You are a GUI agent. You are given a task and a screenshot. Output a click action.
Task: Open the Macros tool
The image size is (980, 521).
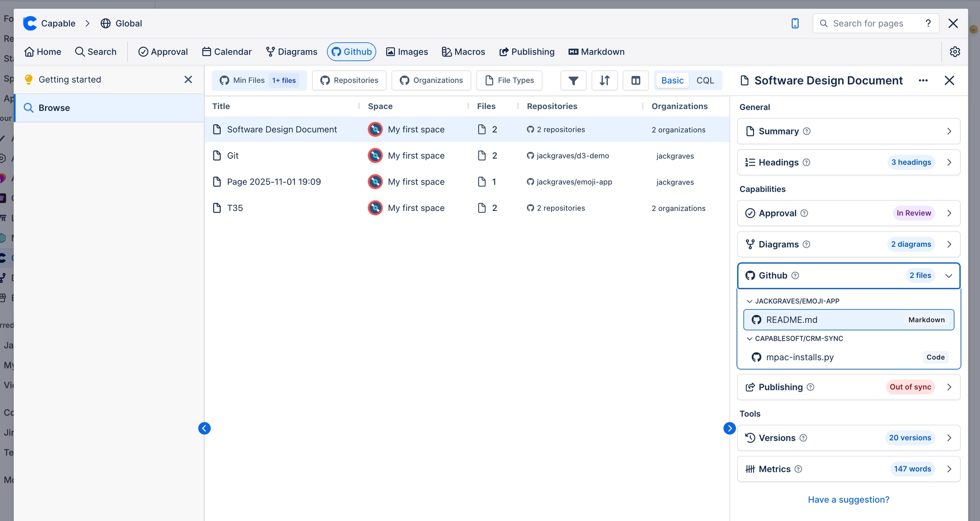coord(462,52)
